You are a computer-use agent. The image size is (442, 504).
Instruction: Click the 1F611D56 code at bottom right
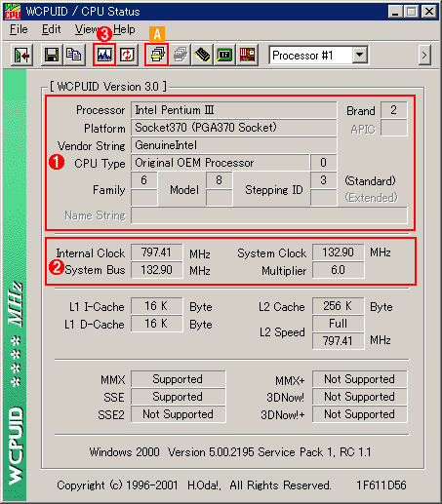pos(382,485)
